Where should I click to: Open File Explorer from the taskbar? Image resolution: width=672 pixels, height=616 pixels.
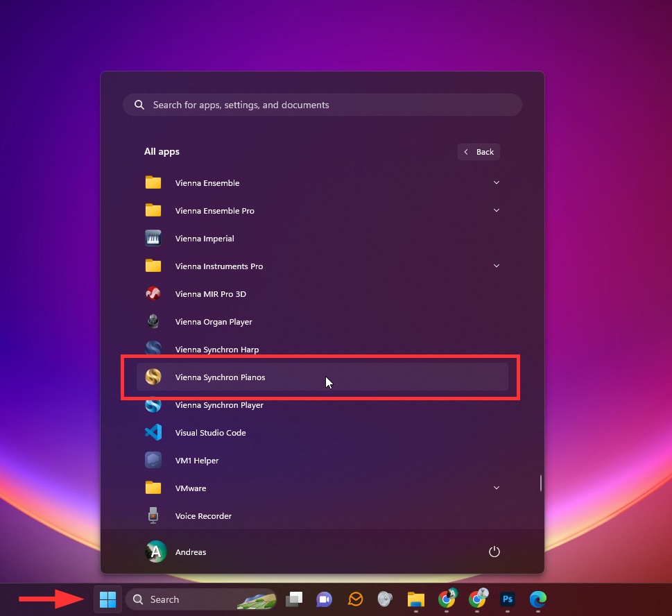click(x=415, y=599)
